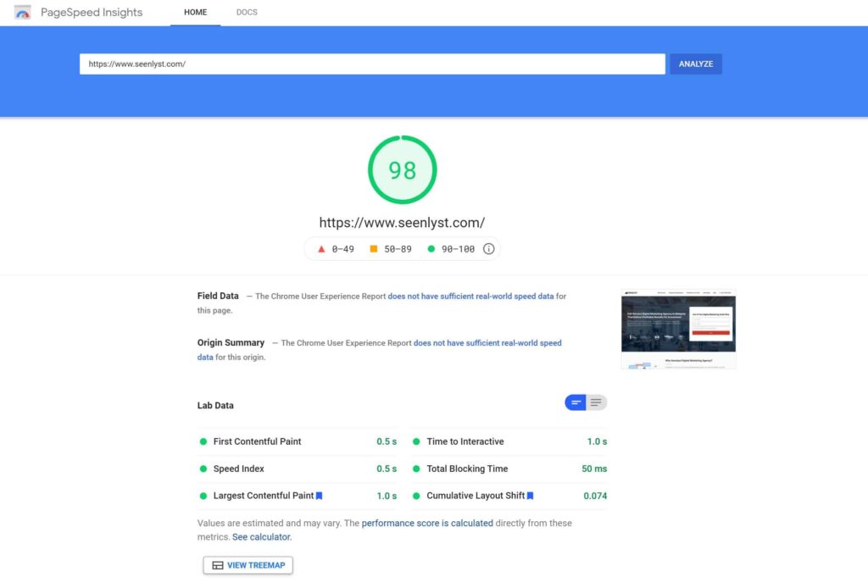Click the Time to Interactive label
868x588 pixels.
[x=465, y=441]
